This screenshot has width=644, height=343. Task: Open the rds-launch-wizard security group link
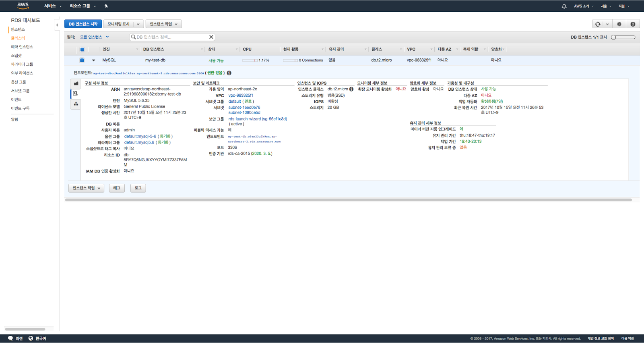click(x=258, y=119)
